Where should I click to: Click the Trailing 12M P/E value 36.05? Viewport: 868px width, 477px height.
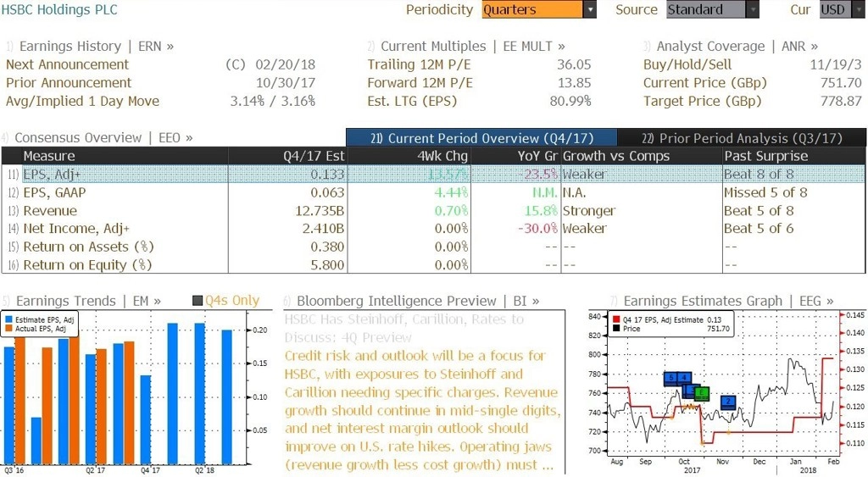(x=574, y=64)
